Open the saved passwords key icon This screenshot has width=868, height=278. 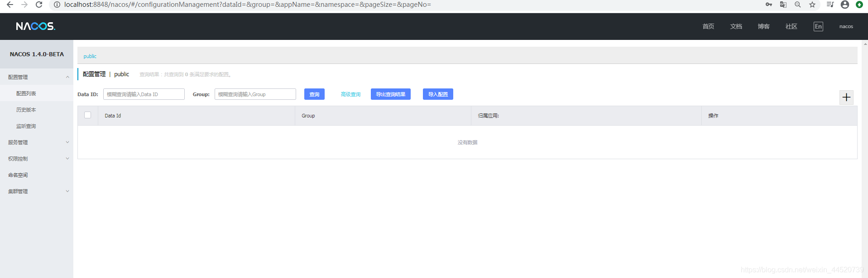point(769,5)
